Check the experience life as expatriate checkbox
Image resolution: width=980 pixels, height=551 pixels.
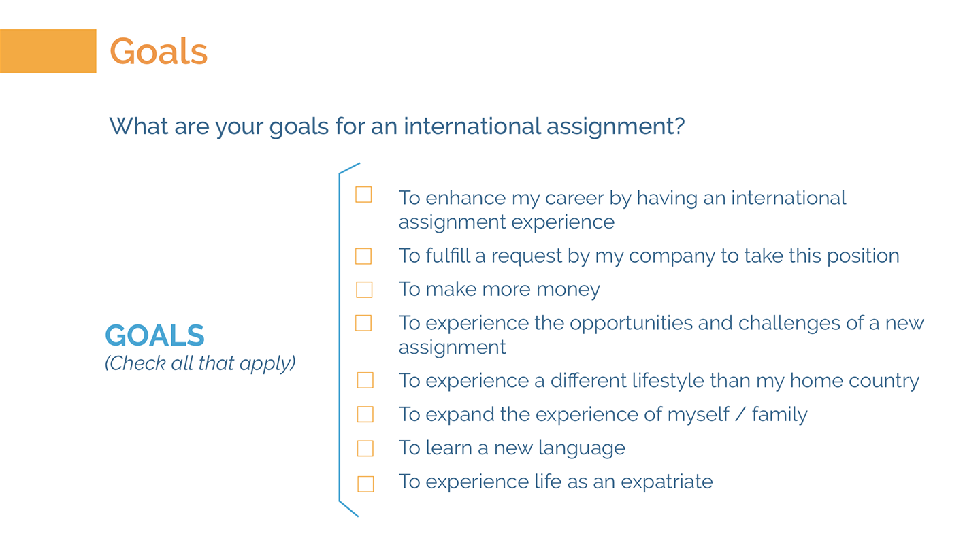(x=365, y=484)
